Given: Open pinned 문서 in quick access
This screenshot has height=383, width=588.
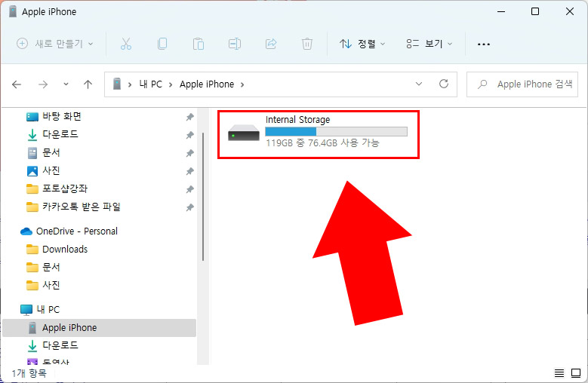Looking at the screenshot, I should pos(44,152).
